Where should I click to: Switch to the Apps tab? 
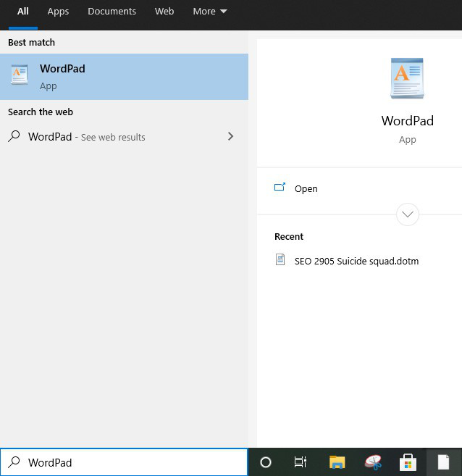[58, 12]
